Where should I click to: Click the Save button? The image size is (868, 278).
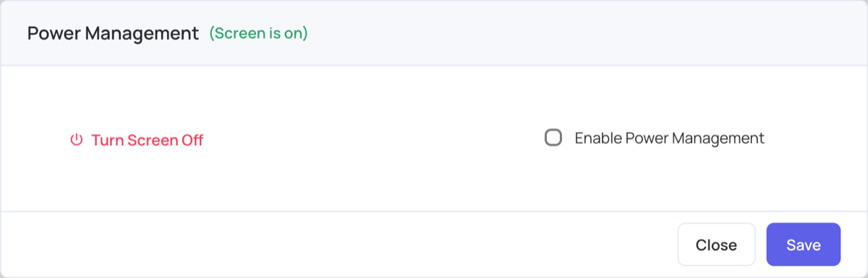(804, 244)
